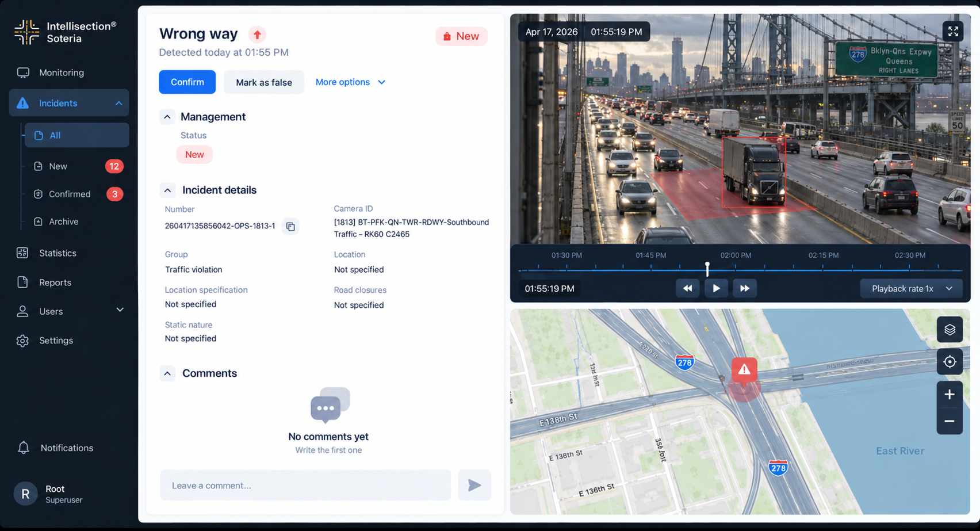
Task: Click the New badge beside incident title
Action: point(461,36)
